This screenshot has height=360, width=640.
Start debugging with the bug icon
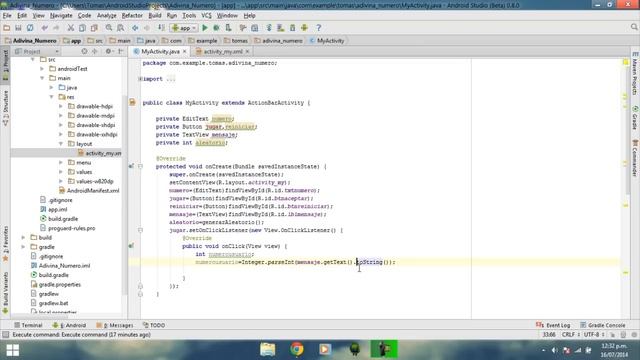pos(216,28)
